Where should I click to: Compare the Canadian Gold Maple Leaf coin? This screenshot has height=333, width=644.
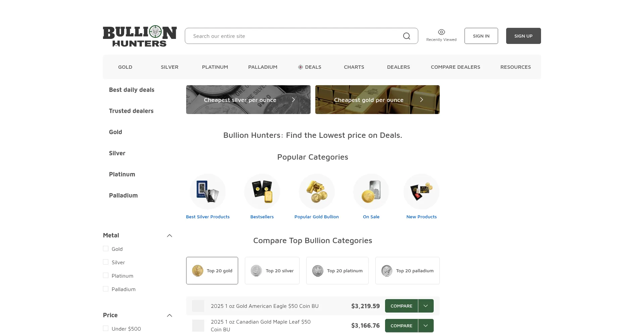pyautogui.click(x=401, y=326)
